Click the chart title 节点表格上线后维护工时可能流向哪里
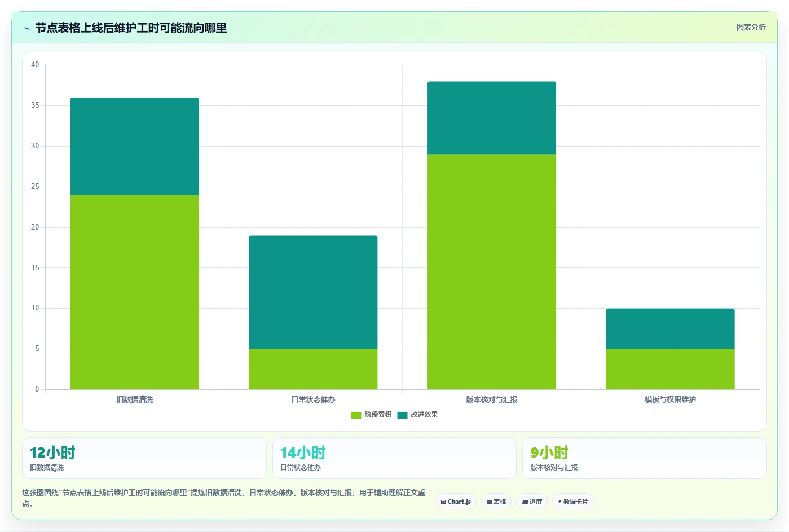Image resolution: width=789 pixels, height=532 pixels. pyautogui.click(x=131, y=28)
